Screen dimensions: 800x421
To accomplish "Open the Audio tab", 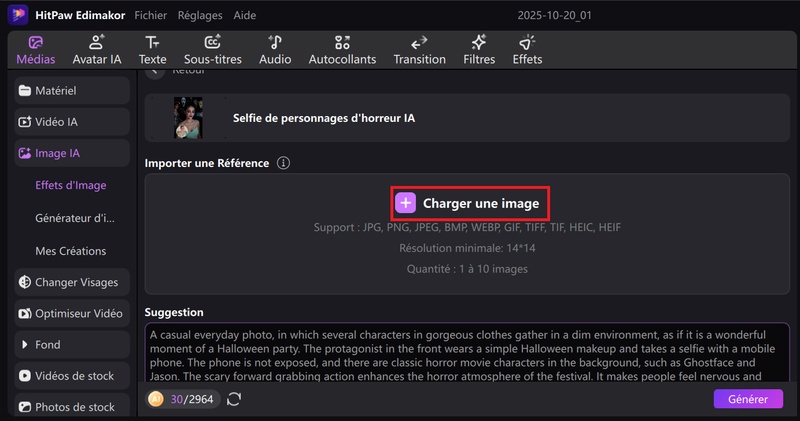I will point(275,50).
